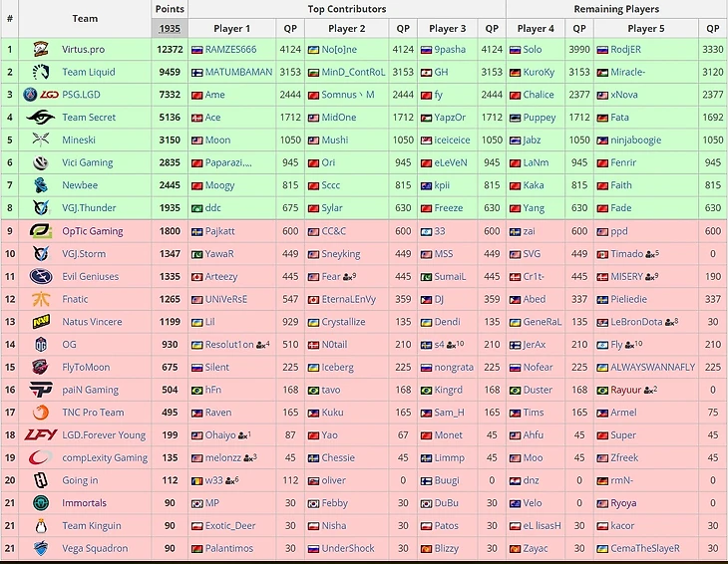The height and width of the screenshot is (564, 728).
Task: Click the flag icon beside MATUMBAMAN
Action: (x=196, y=73)
